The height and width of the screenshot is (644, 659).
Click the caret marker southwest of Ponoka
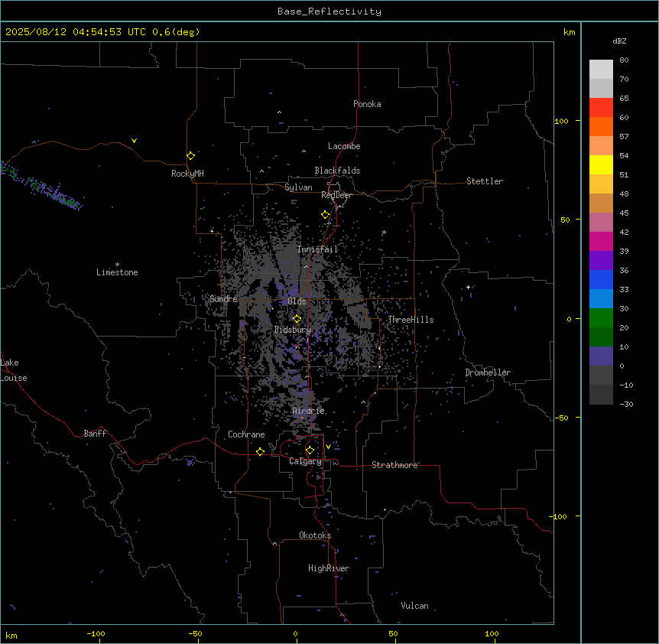coord(280,112)
